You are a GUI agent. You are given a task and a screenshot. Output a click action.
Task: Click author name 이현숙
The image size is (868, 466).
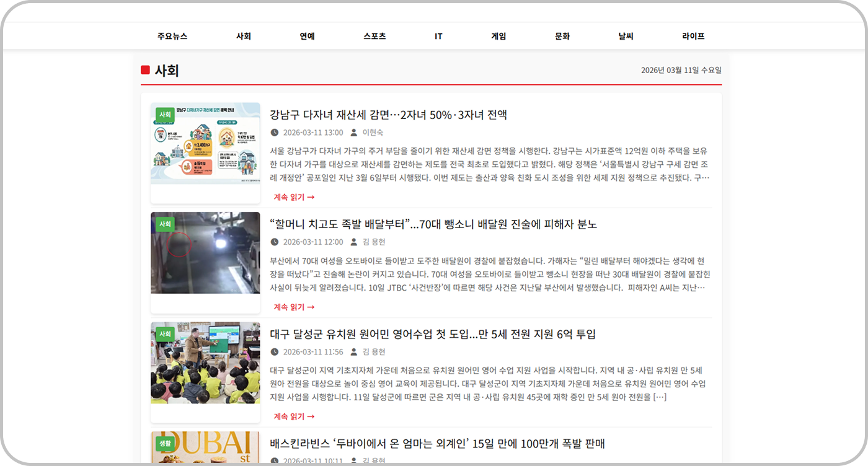373,133
